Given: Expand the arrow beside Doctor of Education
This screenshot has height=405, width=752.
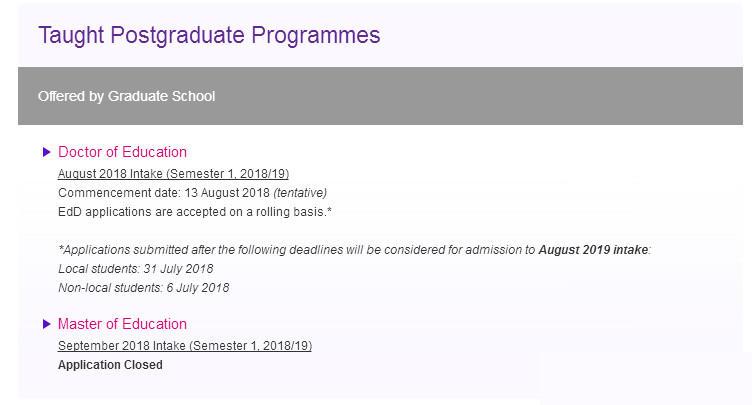Looking at the screenshot, I should pyautogui.click(x=47, y=152).
